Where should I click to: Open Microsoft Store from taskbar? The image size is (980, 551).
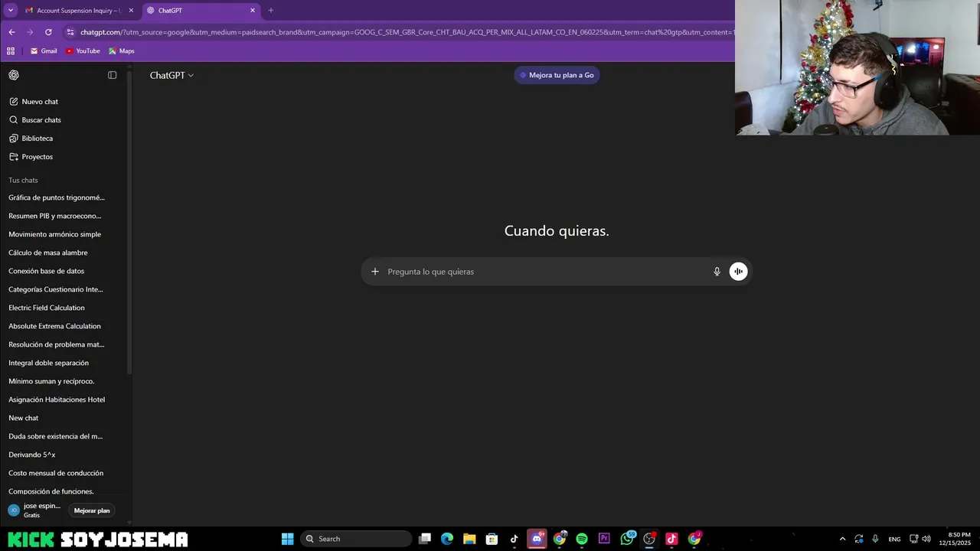[492, 539]
